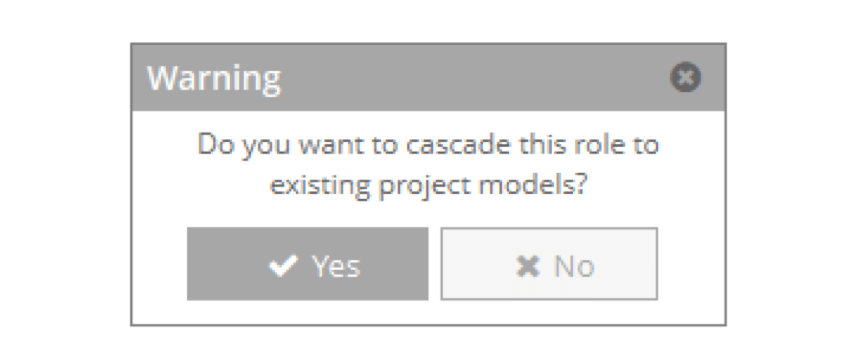Viewport: 850px width, 362px height.
Task: Click the Yes button to cascade the role
Action: (307, 264)
